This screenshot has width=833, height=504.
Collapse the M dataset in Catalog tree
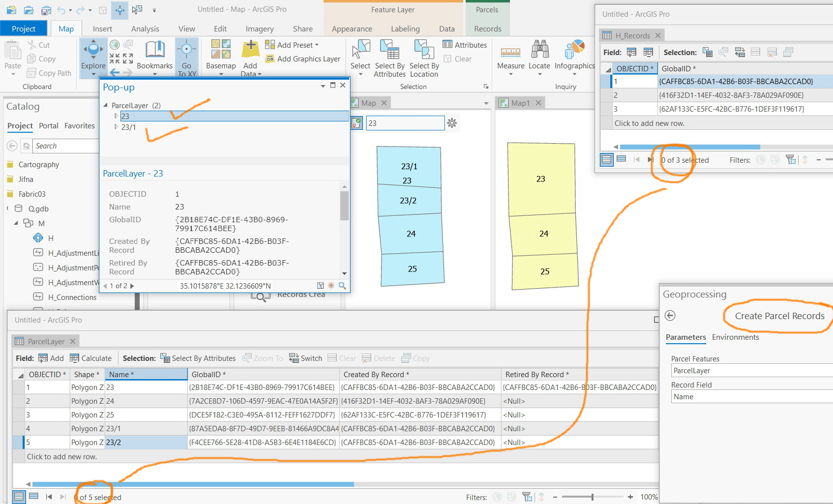pyautogui.click(x=16, y=223)
